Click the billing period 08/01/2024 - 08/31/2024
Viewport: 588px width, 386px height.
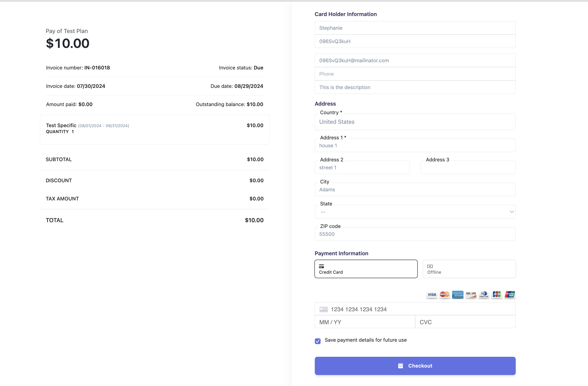103,126
